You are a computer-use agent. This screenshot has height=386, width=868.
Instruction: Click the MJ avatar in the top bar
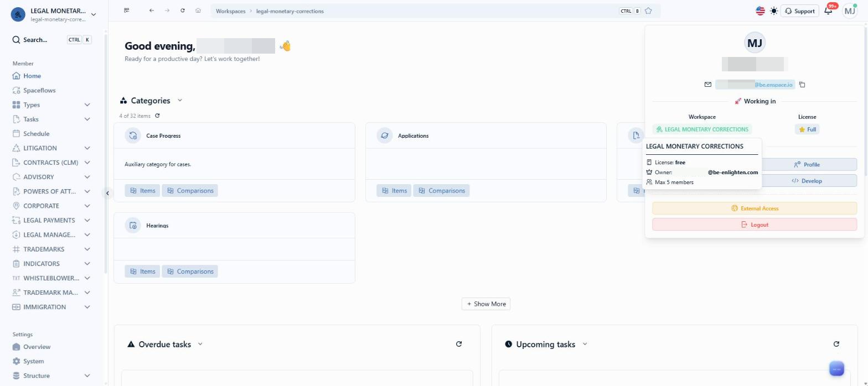click(x=849, y=11)
